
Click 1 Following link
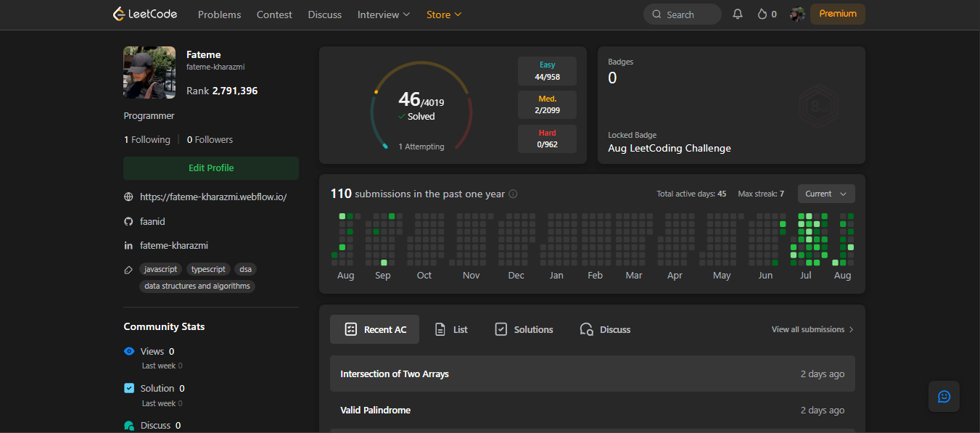coord(147,140)
